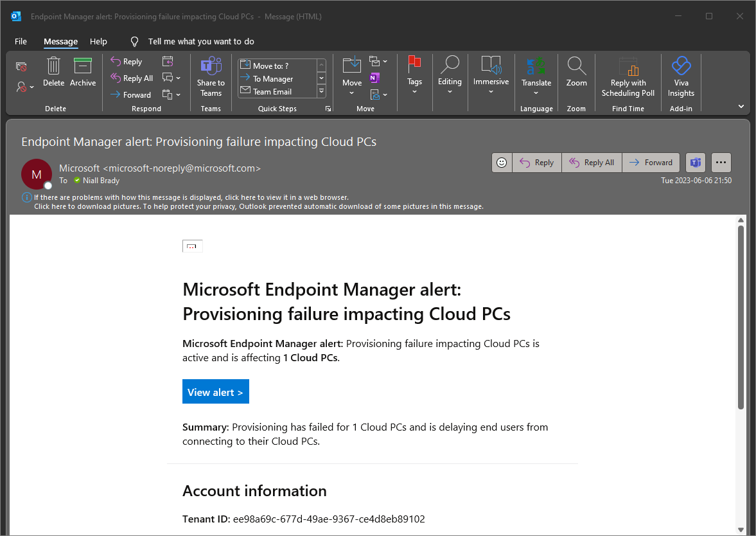Click the smiley reaction icon in header
756x536 pixels.
[x=502, y=163]
